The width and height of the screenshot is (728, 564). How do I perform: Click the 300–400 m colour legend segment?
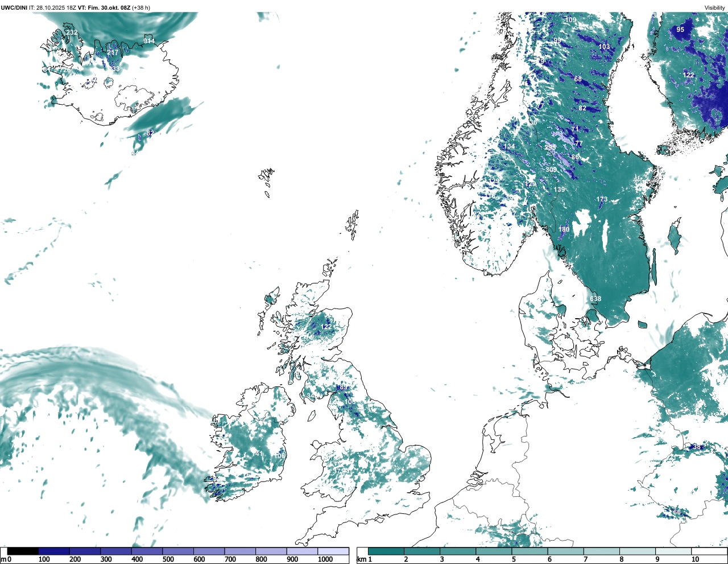tap(116, 551)
